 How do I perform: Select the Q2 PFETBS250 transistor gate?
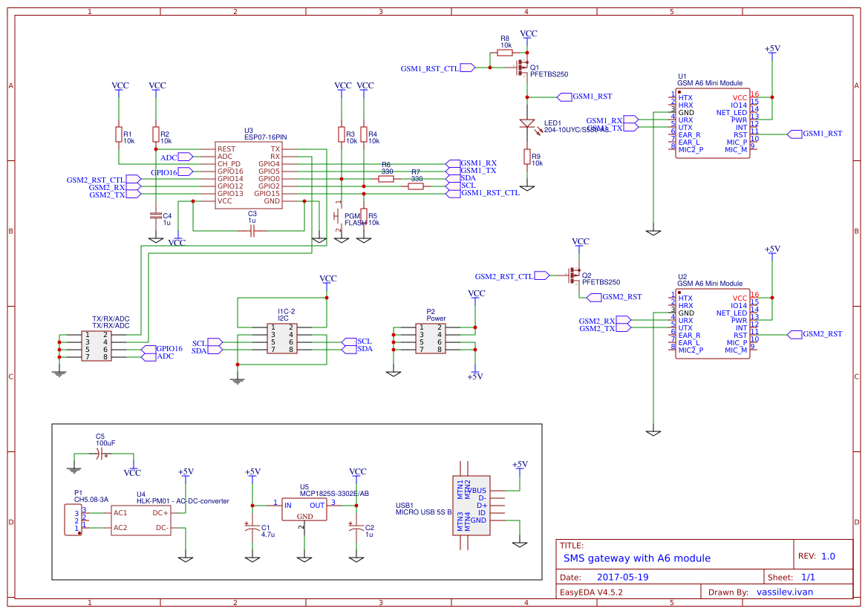click(570, 275)
